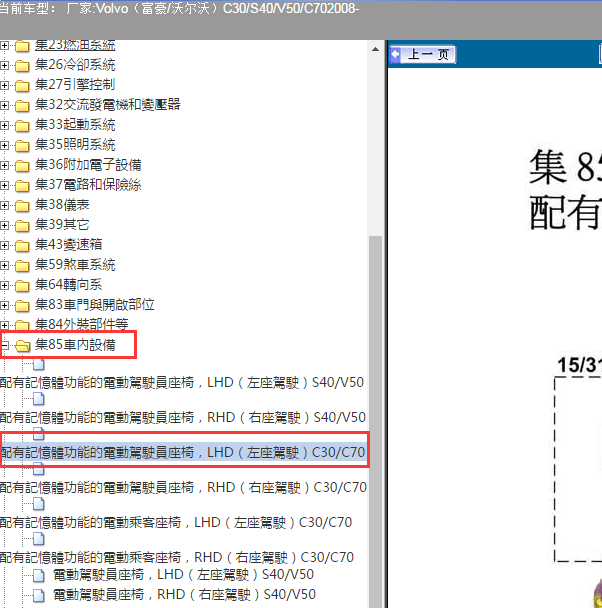Click the tree panel vertical scrollbar thumb
Image resolution: width=602 pixels, height=608 pixels.
point(375,422)
